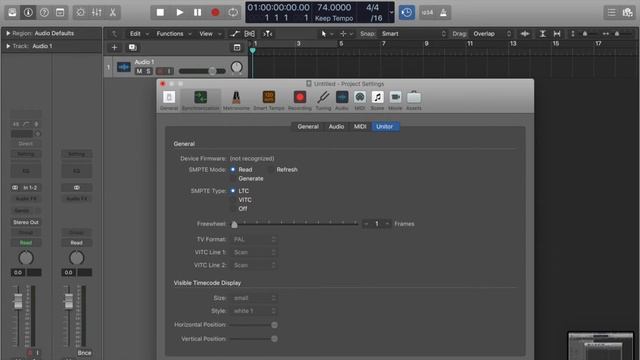Click the Vertical Auto Zoom button

click(x=542, y=33)
